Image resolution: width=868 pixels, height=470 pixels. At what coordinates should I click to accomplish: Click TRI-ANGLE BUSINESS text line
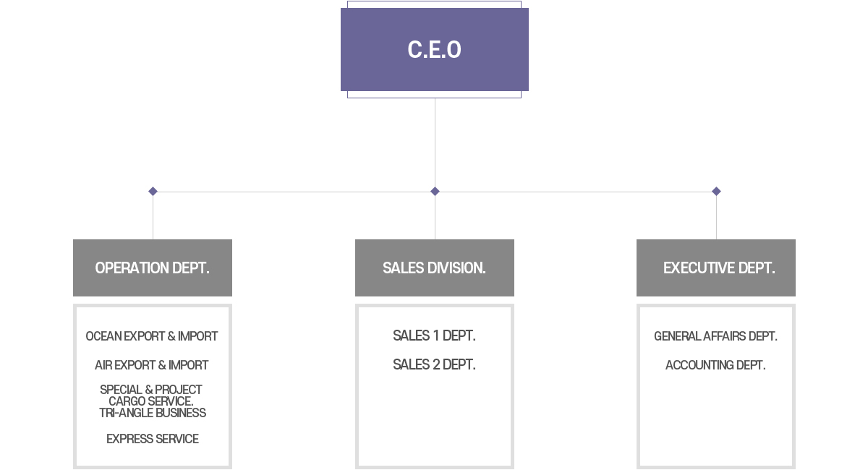click(153, 413)
